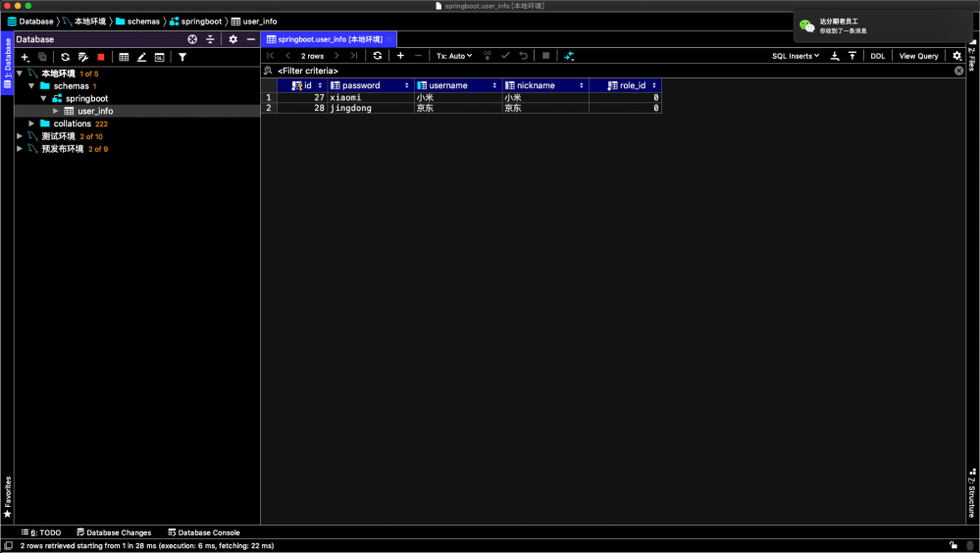Open Database panel settings gear

point(233,39)
